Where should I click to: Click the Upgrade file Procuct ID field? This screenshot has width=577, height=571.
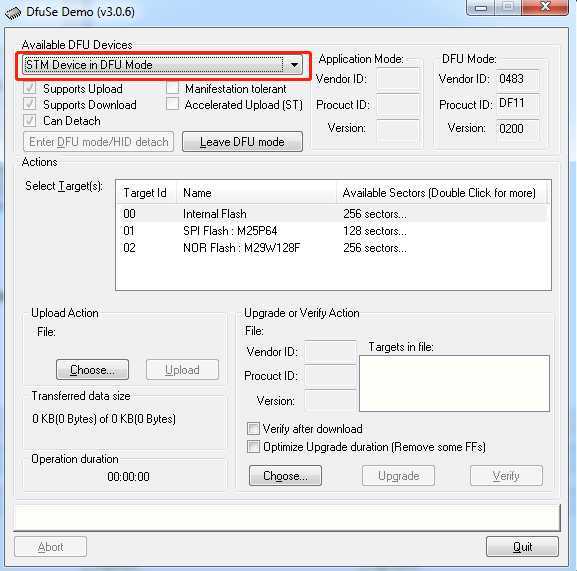pyautogui.click(x=330, y=376)
